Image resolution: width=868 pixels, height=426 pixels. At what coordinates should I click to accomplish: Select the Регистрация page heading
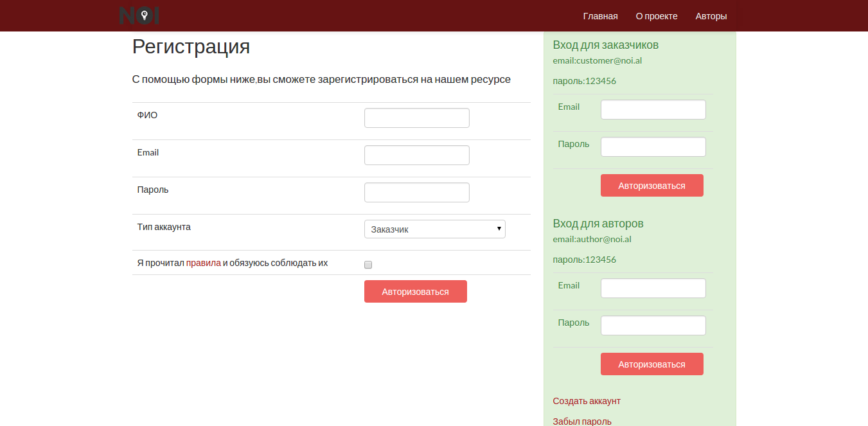pos(191,47)
